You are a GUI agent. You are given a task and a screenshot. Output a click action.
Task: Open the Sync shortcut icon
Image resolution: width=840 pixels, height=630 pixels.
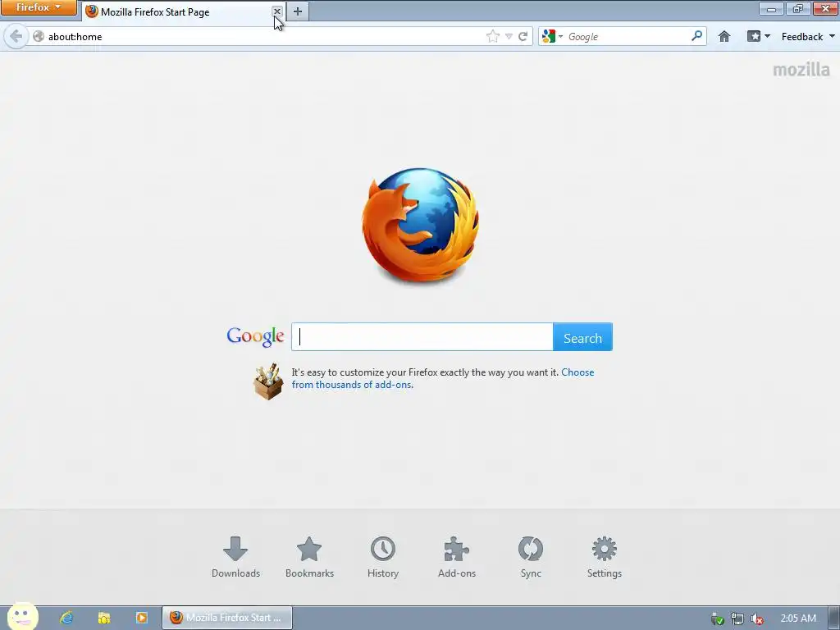[x=531, y=549]
